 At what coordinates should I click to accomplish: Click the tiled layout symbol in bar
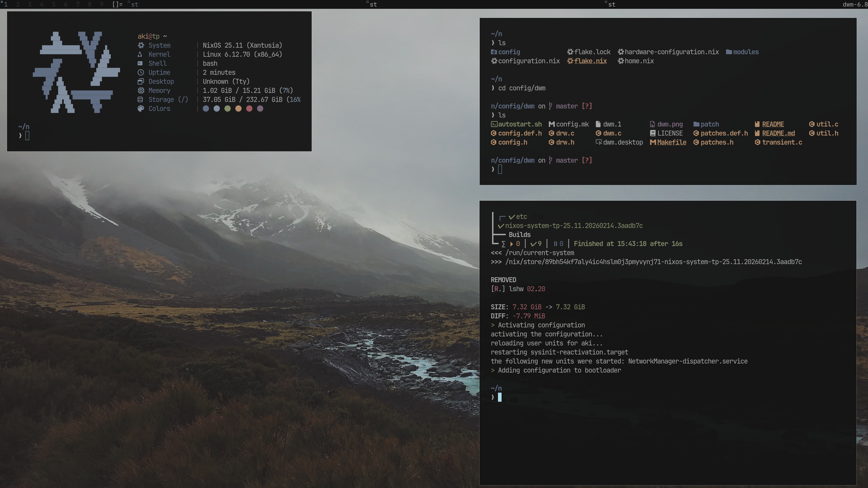pyautogui.click(x=117, y=4)
